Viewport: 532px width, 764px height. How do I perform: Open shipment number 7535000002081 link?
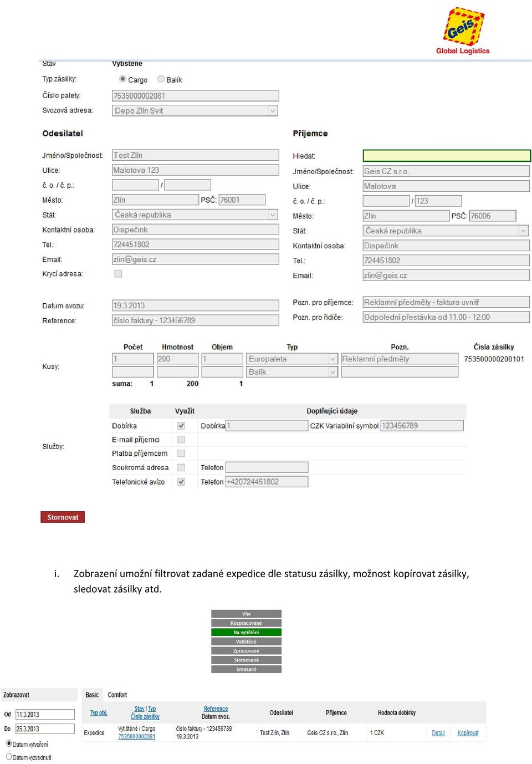(136, 737)
